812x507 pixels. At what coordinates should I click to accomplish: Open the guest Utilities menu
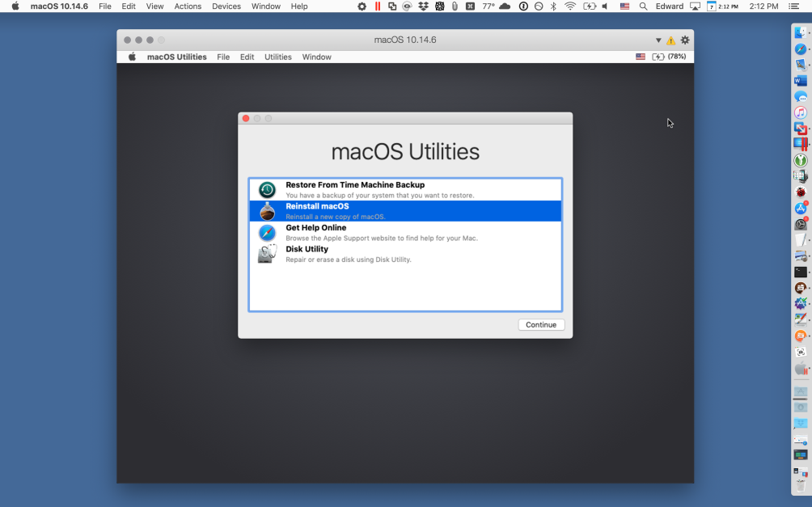tap(278, 57)
